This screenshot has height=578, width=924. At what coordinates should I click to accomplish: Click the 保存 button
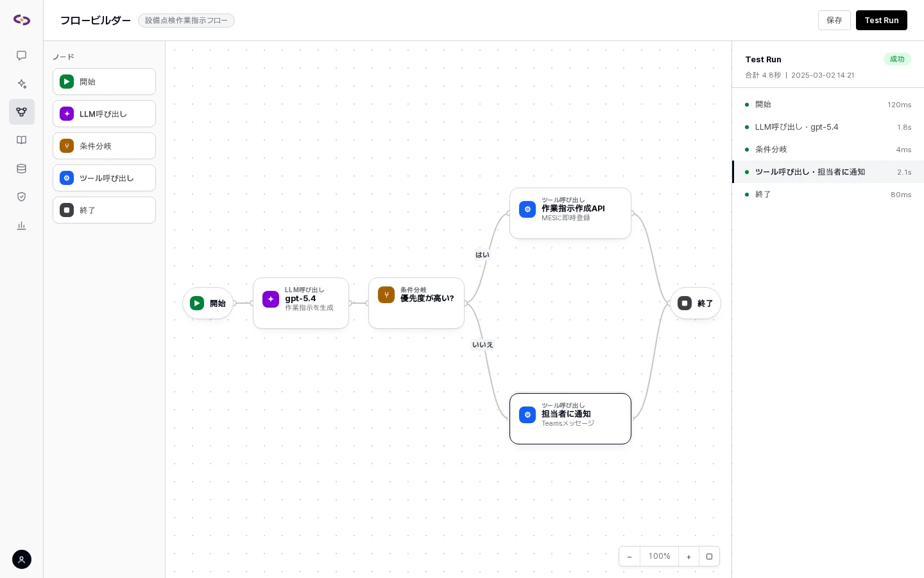[834, 20]
